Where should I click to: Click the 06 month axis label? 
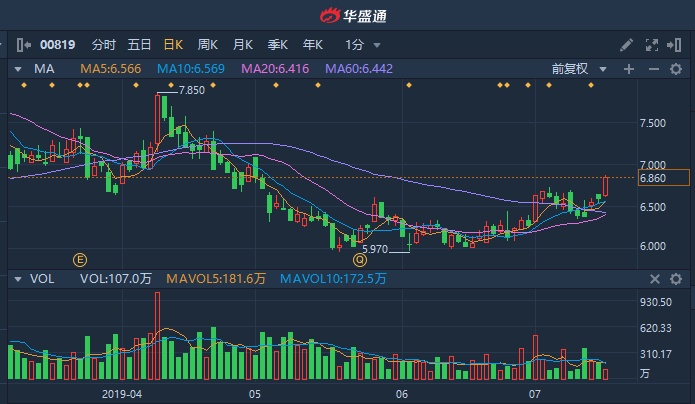point(402,394)
